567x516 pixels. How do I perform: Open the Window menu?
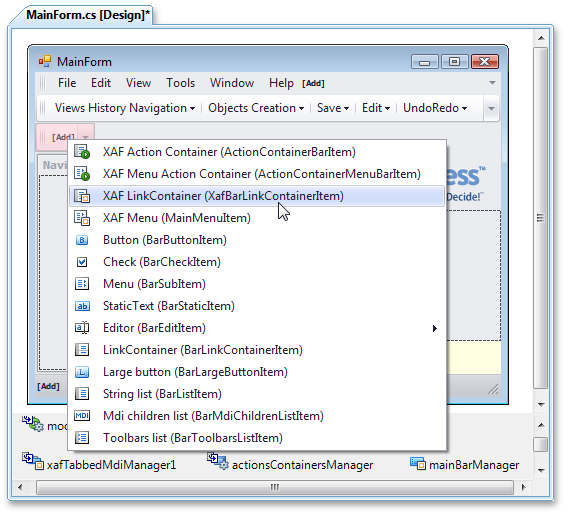pos(232,83)
